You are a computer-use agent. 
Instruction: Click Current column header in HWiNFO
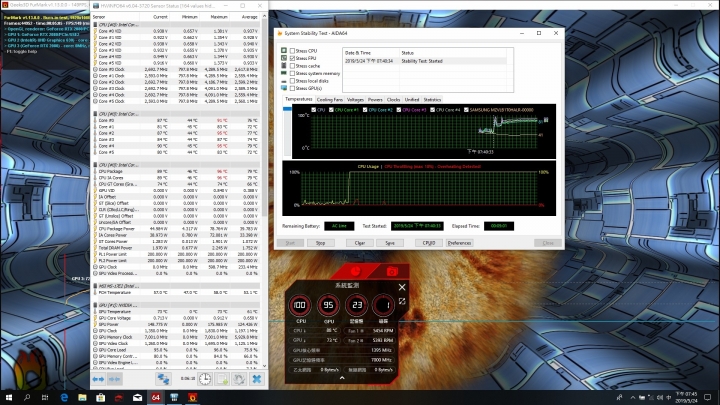point(155,17)
